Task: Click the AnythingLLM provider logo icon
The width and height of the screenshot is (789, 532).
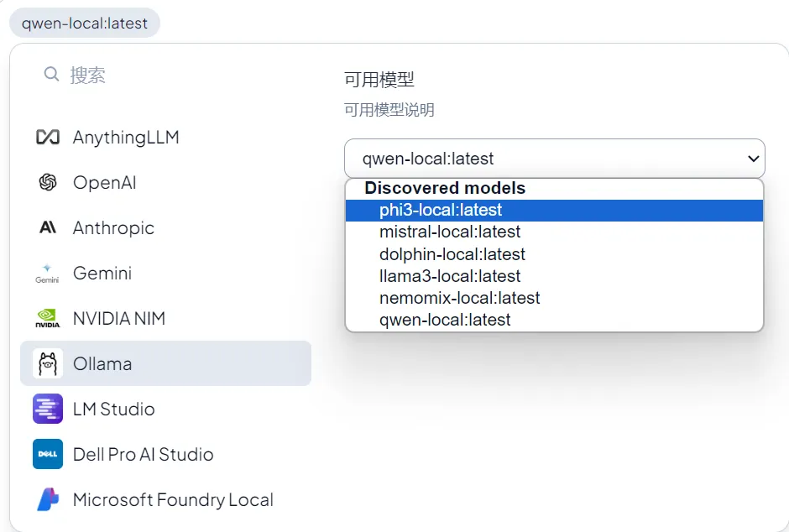Action: 48,138
